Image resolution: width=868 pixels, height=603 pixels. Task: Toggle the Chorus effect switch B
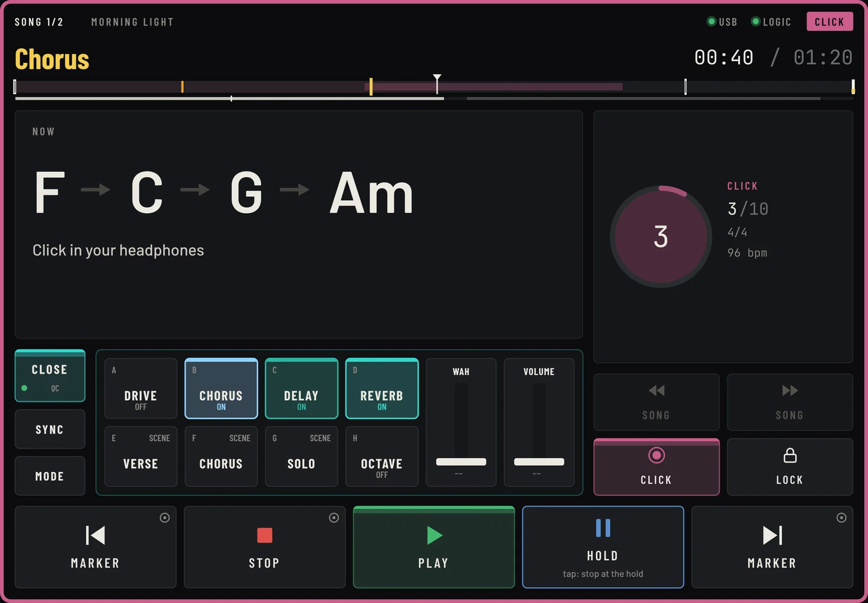point(221,388)
